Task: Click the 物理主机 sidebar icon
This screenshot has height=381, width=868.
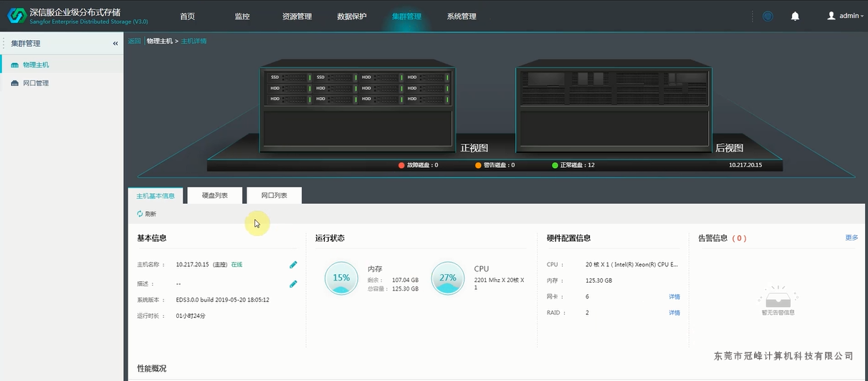Action: pos(14,65)
